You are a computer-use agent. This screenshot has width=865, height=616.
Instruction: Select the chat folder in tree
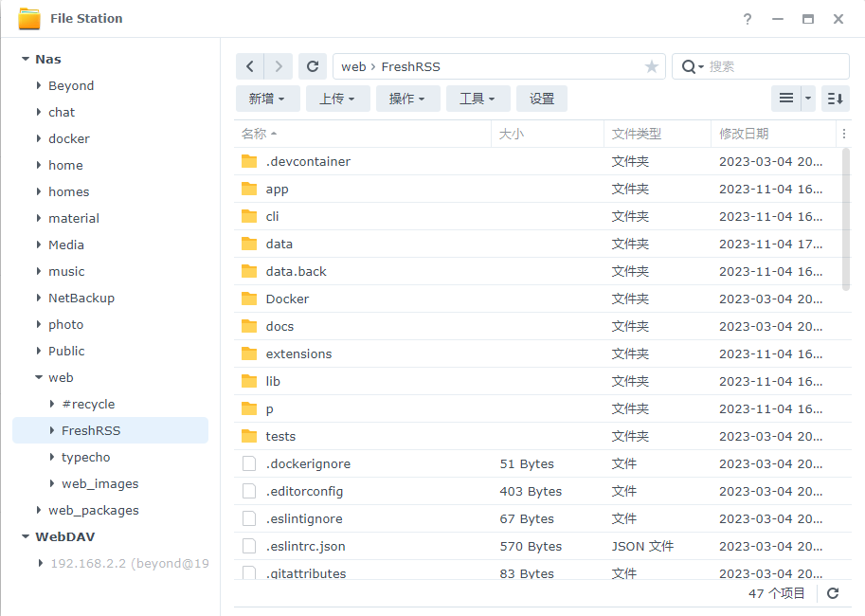click(x=62, y=112)
